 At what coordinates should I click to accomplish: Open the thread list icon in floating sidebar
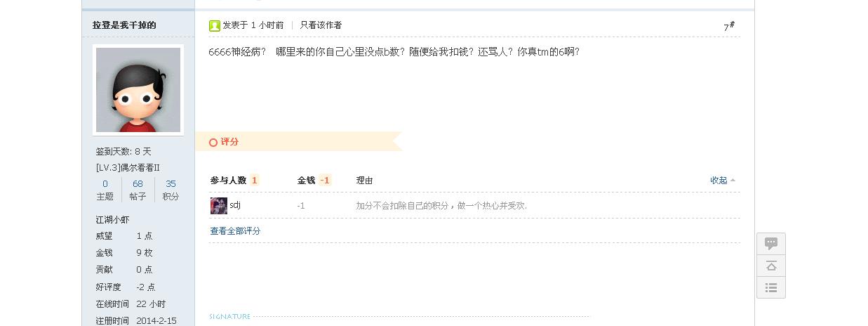(770, 287)
